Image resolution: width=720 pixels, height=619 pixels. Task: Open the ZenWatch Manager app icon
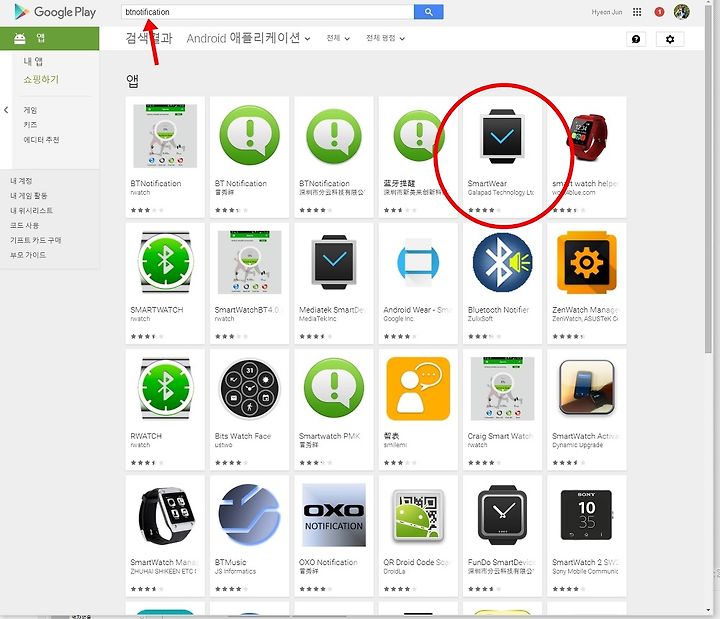[x=586, y=262]
